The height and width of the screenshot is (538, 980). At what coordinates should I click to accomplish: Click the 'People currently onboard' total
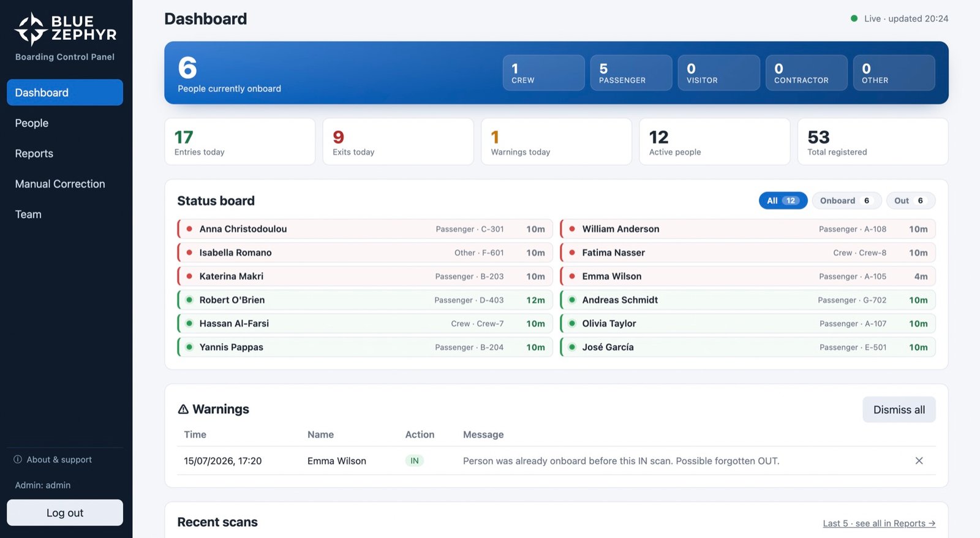click(x=229, y=75)
